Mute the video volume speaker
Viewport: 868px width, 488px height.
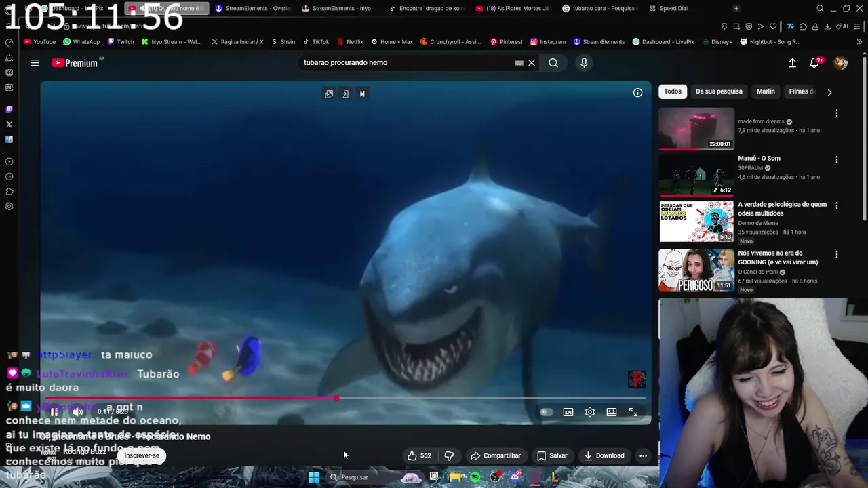coord(78,412)
